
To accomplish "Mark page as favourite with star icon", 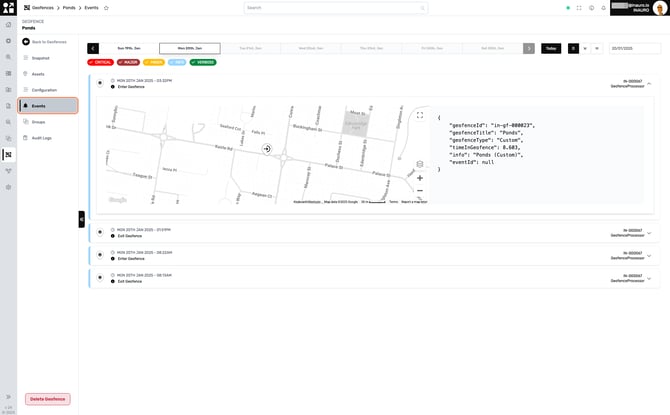I will (x=106, y=8).
